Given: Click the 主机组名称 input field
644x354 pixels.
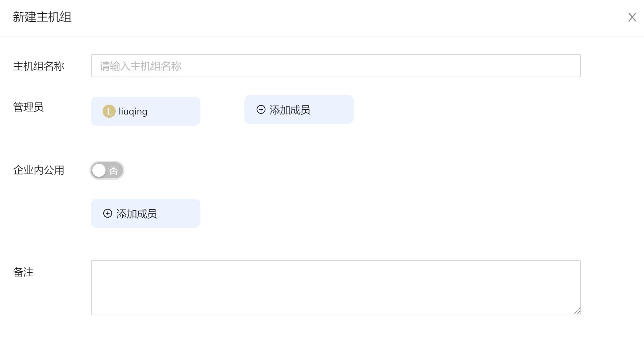Looking at the screenshot, I should point(336,66).
